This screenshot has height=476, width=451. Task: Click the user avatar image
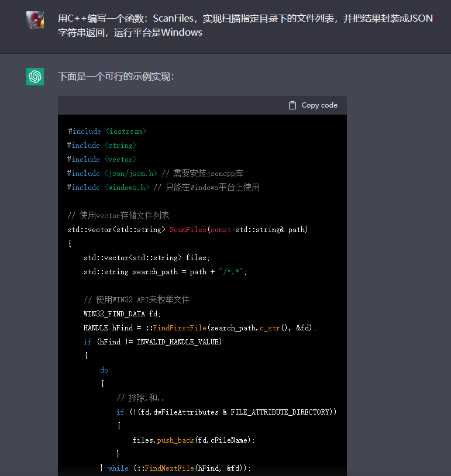click(x=35, y=20)
